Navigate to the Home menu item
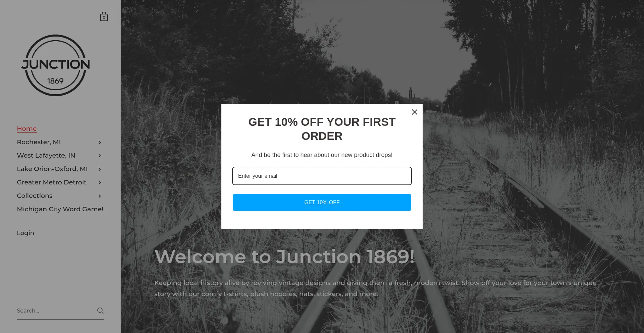644x333 pixels. [x=27, y=129]
